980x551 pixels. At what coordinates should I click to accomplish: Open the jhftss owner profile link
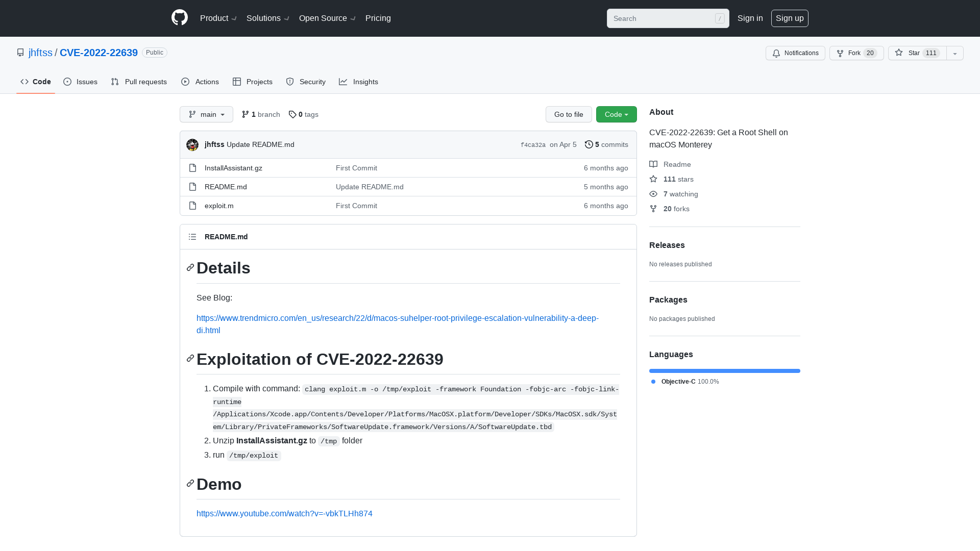coord(40,53)
